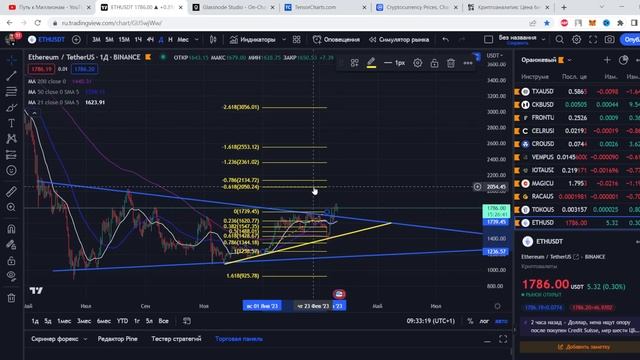This screenshot has width=640, height=360.
Task: Open the watchlist advanced view pie icon
Action: coord(623,60)
